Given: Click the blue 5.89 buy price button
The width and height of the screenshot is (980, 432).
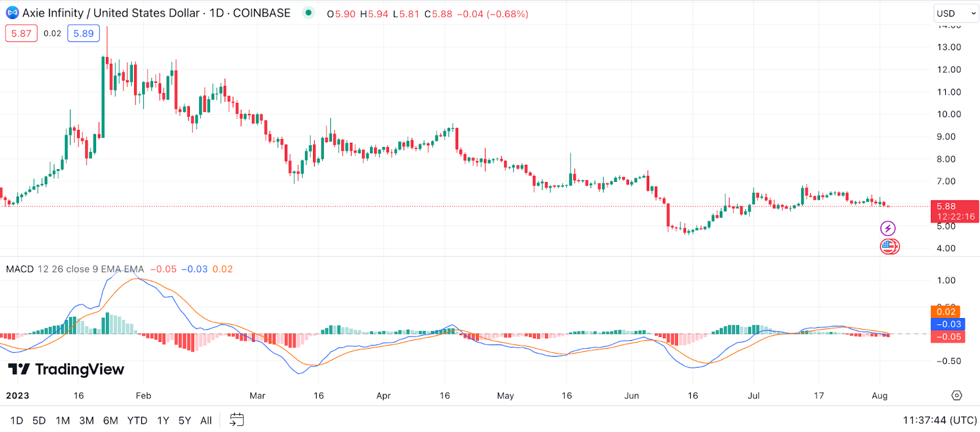Looking at the screenshot, I should point(83,34).
